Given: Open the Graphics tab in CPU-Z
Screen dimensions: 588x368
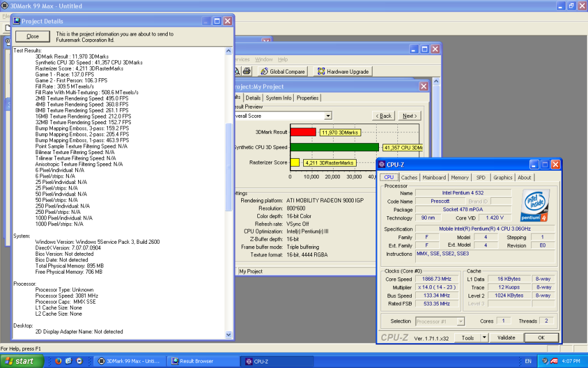Looking at the screenshot, I should [502, 177].
